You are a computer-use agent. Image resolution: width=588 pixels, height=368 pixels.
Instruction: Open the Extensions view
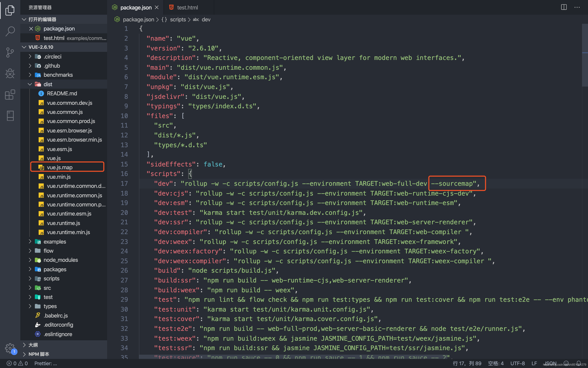[x=10, y=94]
